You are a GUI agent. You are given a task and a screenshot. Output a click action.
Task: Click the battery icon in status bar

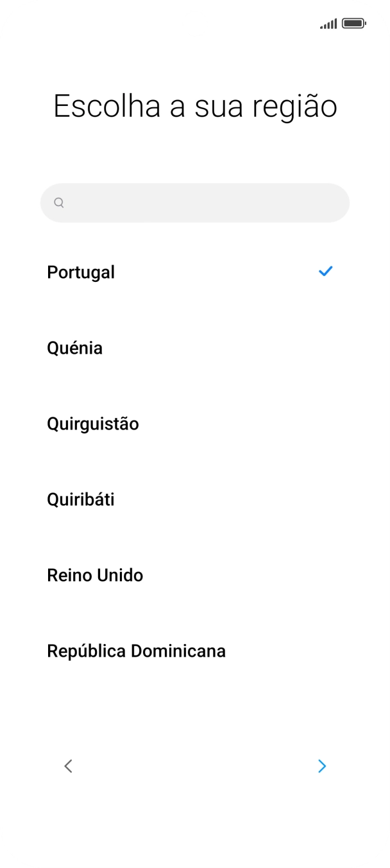tap(352, 23)
